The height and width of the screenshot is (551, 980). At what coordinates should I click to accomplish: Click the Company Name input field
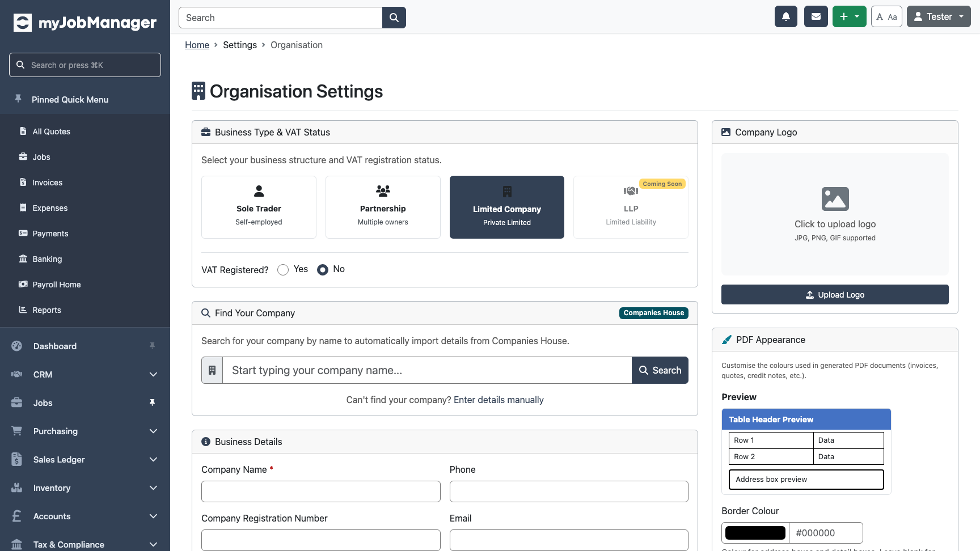[x=321, y=491]
